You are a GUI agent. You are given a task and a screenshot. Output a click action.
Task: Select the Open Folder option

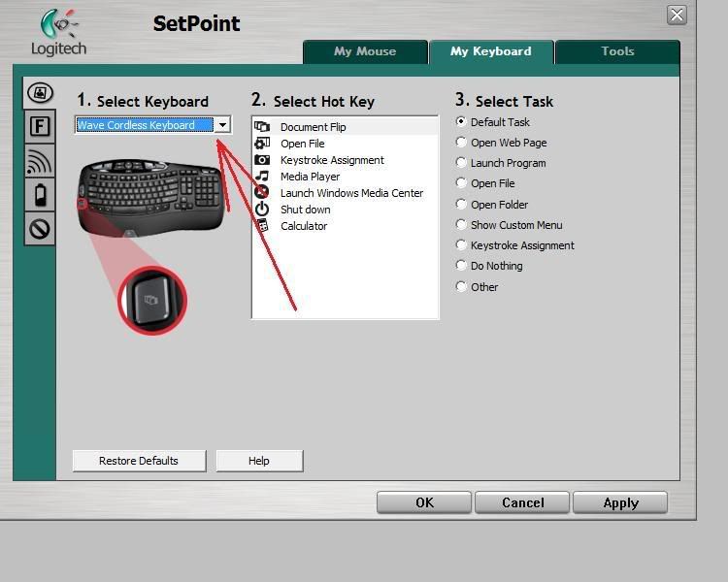click(460, 204)
